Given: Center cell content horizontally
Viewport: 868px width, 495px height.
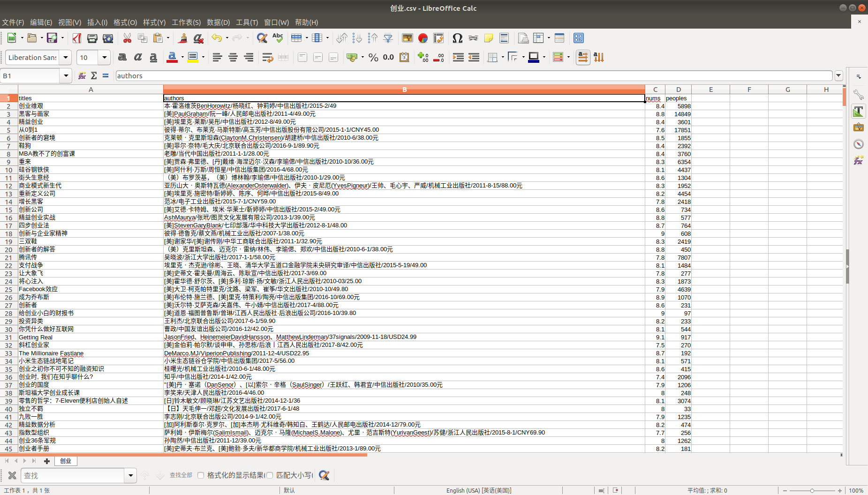Looking at the screenshot, I should tap(233, 57).
